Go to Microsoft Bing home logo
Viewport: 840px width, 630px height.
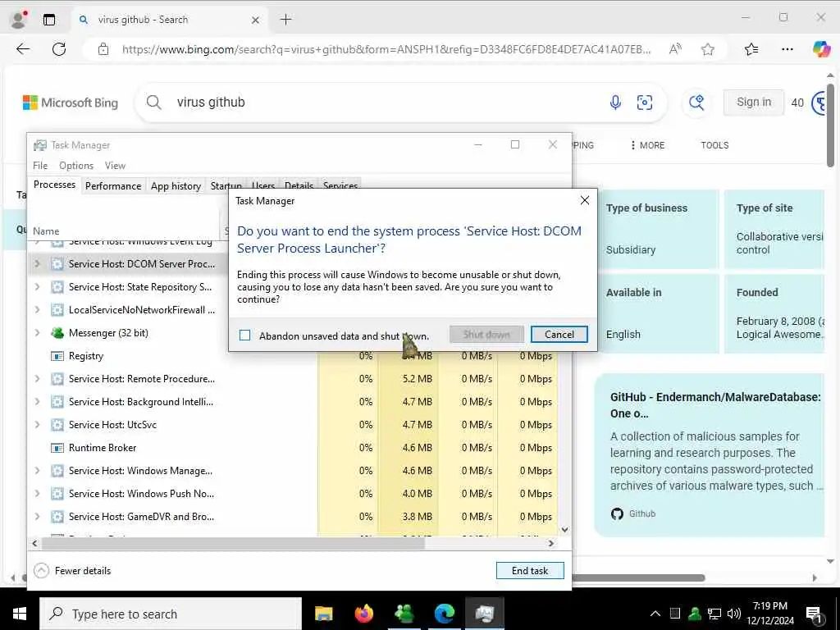(x=71, y=103)
